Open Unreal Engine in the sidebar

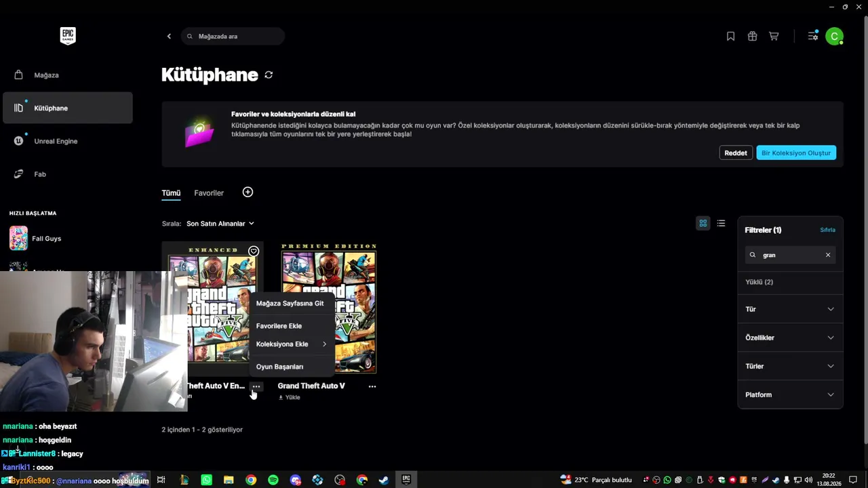tap(68, 141)
